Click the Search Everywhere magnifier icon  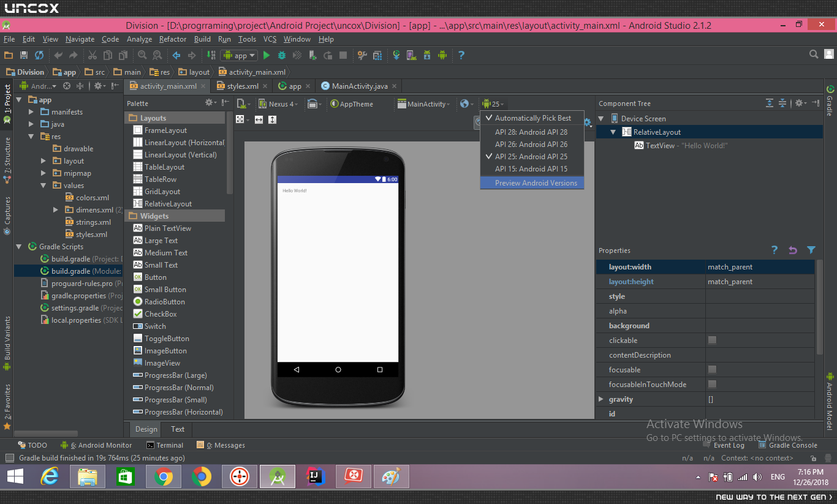click(x=814, y=55)
